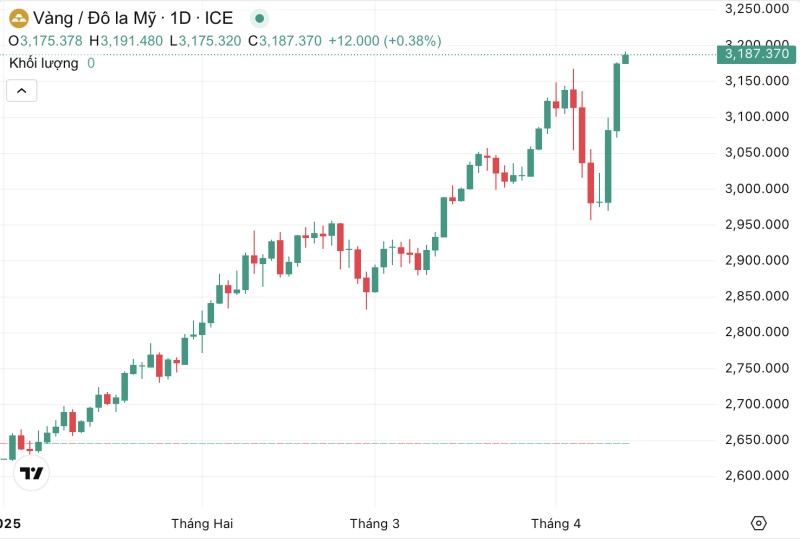
Task: Open chart settings hexagon icon
Action: [x=758, y=523]
